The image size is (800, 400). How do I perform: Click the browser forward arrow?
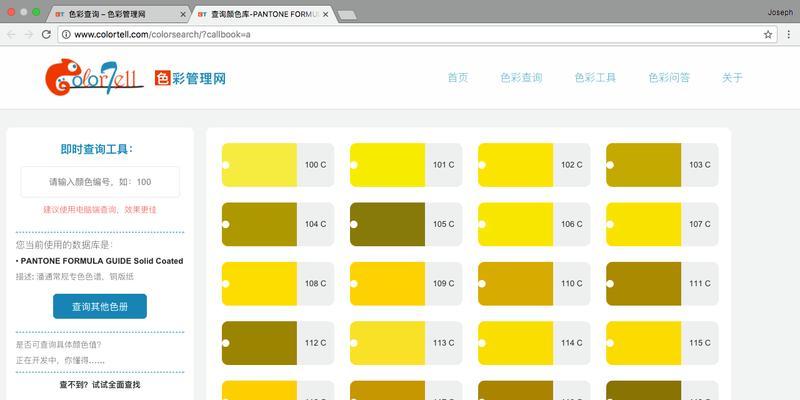[29, 35]
